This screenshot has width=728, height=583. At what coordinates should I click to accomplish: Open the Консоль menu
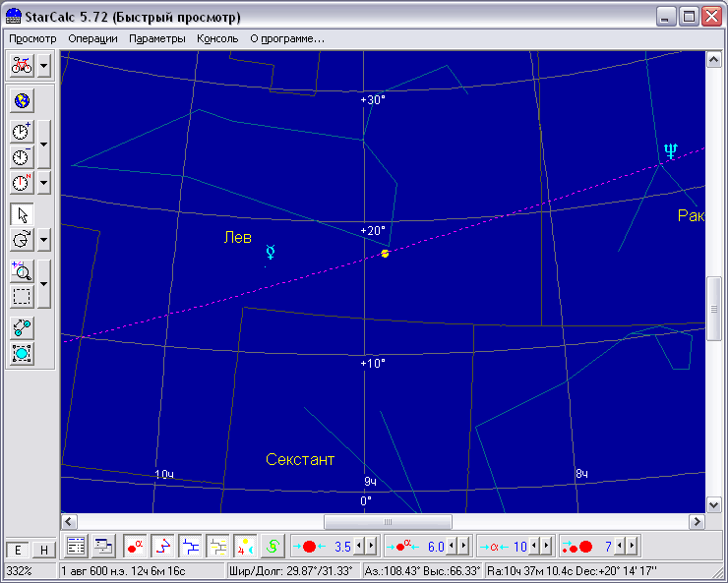(x=217, y=39)
